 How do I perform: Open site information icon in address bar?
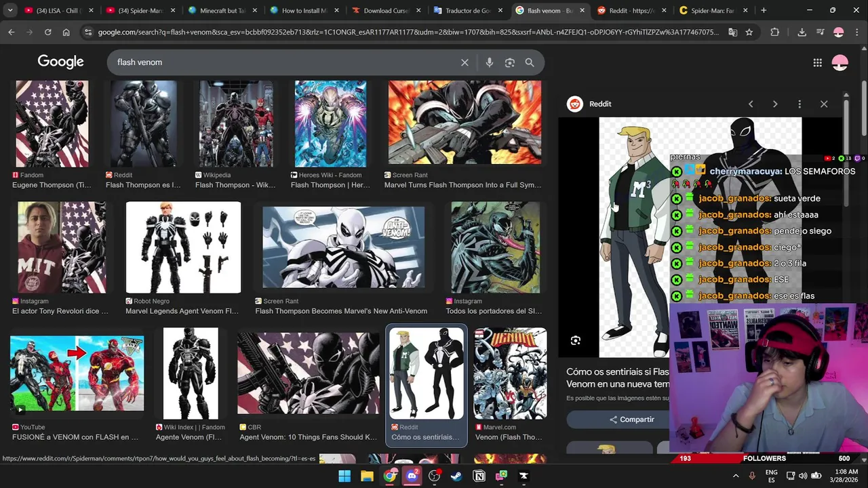point(87,32)
